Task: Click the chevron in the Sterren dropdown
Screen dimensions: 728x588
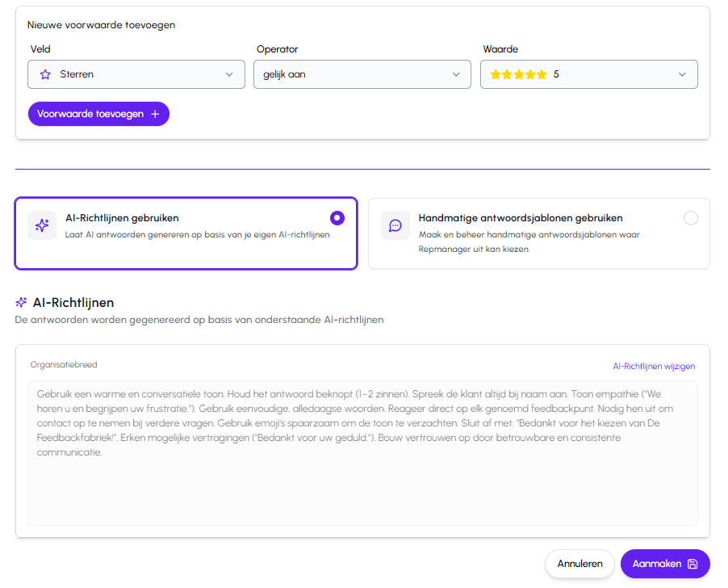Action: coord(229,74)
